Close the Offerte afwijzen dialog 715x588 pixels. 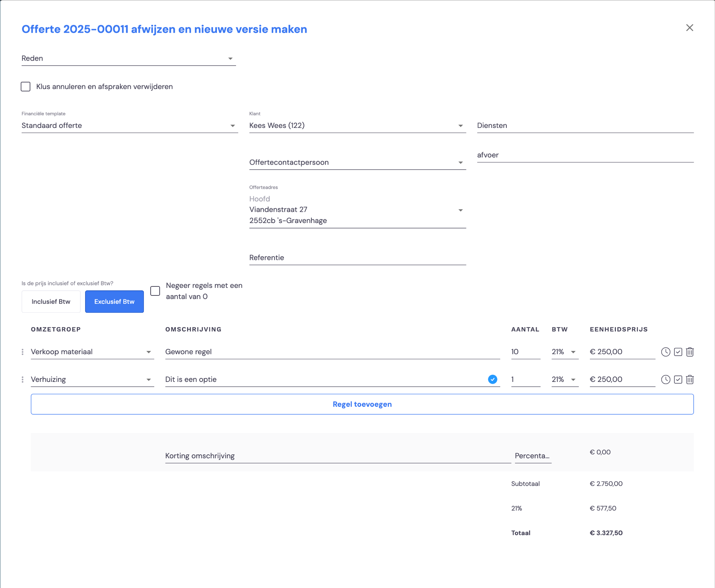[689, 28]
